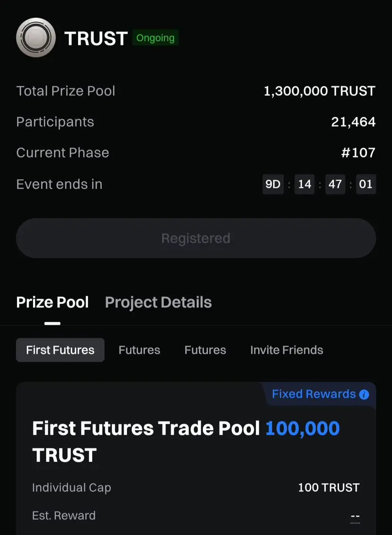Tap the TRUST token logo icon
Screen dimensions: 392x535
(36, 38)
